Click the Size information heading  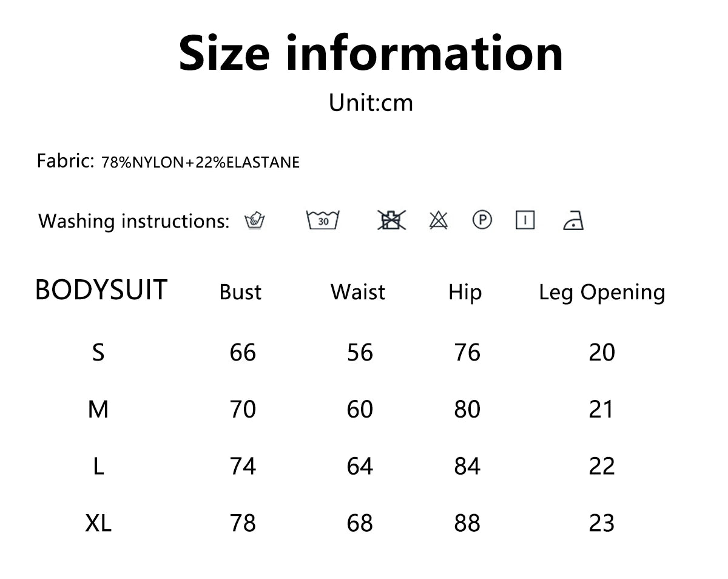(x=371, y=53)
